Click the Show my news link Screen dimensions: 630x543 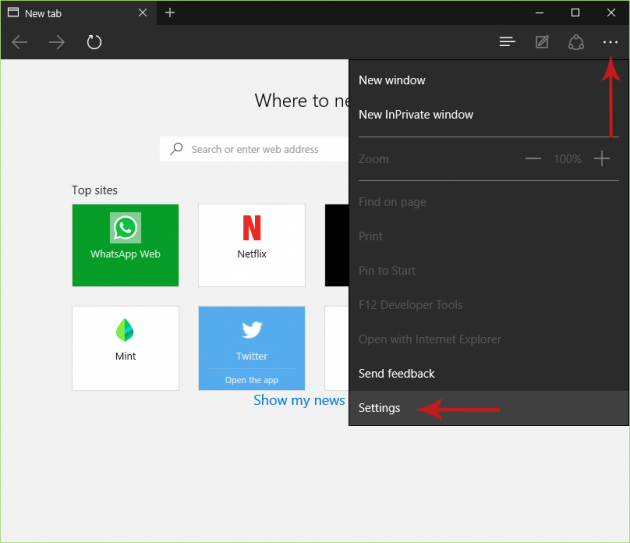(x=298, y=400)
